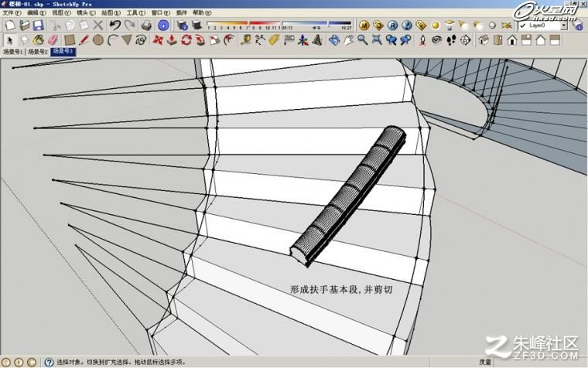Select the red Line pencil tool
This screenshot has height=368, width=588.
[84, 39]
